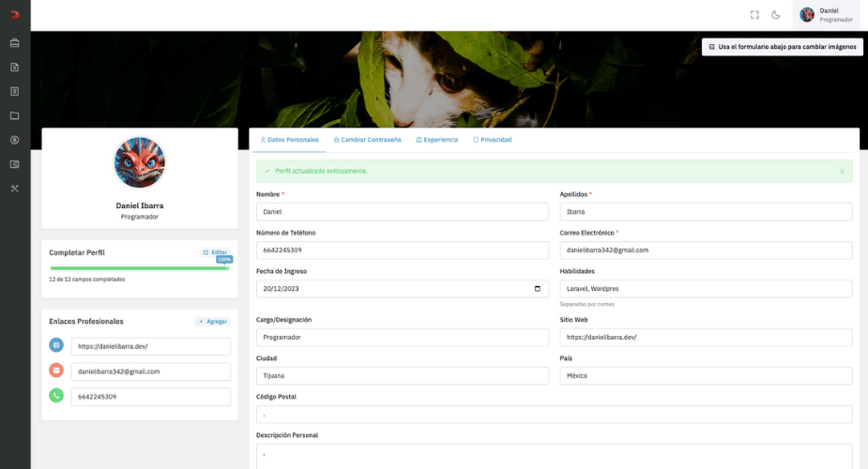868x469 pixels.
Task: Click the blue globe website link icon
Action: click(56, 345)
